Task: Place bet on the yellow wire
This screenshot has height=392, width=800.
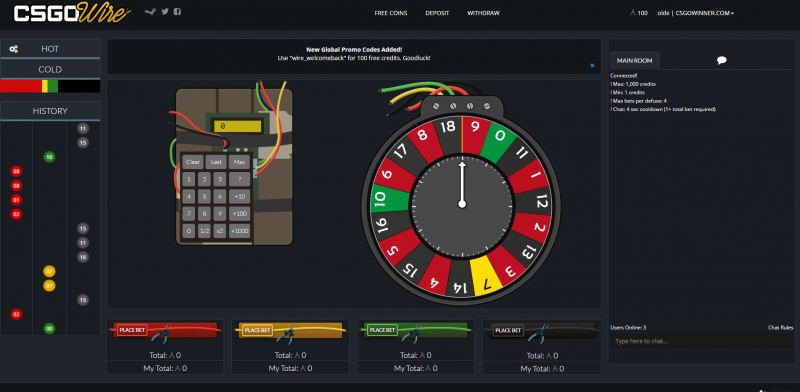Action: (x=257, y=330)
